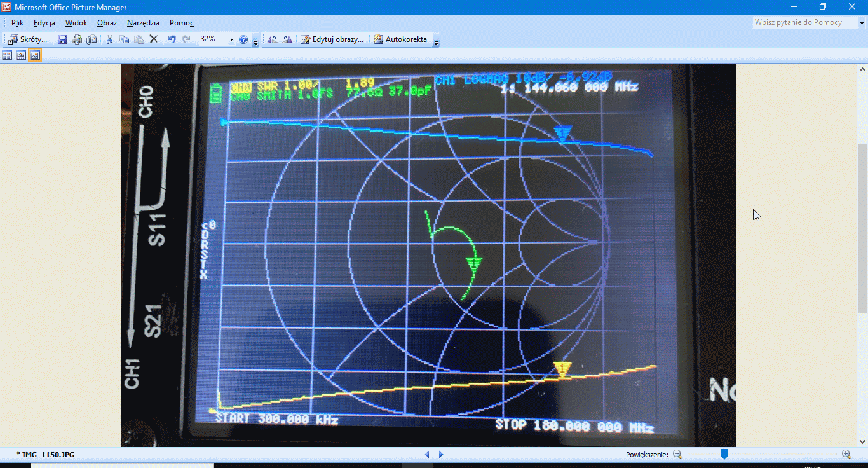Click the Cut scissors icon

click(109, 39)
